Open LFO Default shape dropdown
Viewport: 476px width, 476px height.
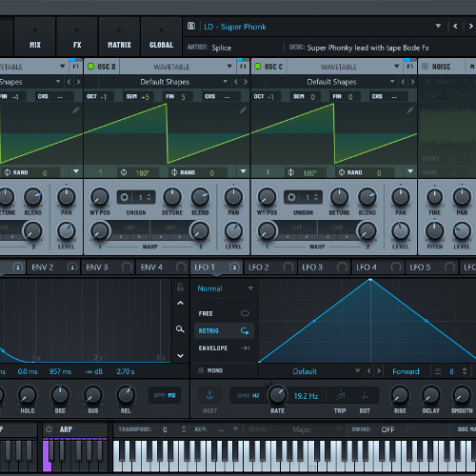tap(358, 371)
